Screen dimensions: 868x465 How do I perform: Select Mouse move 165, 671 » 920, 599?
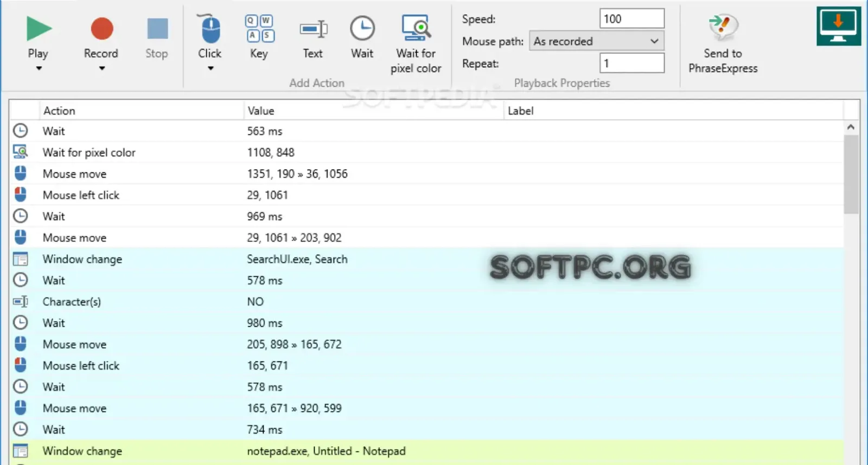[x=426, y=408]
